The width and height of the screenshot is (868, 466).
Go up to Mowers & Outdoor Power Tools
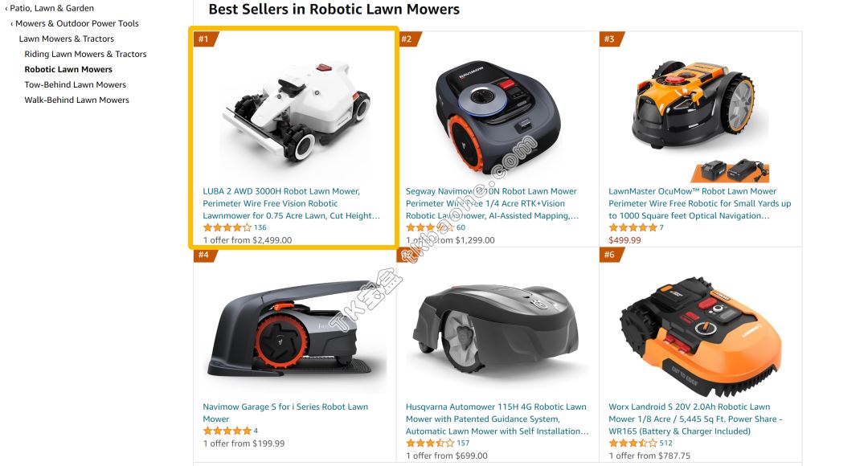76,23
